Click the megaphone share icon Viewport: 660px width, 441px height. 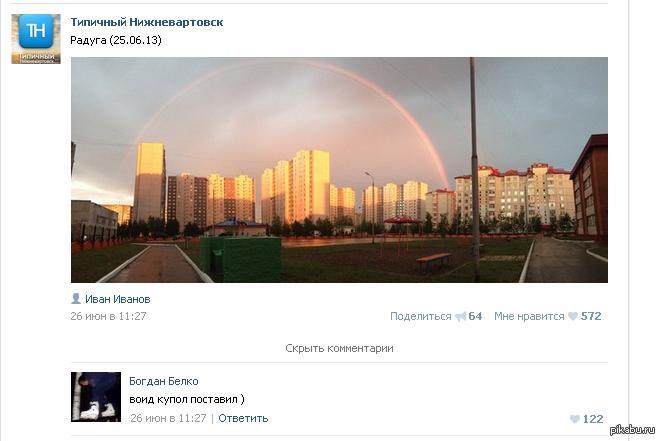(461, 316)
